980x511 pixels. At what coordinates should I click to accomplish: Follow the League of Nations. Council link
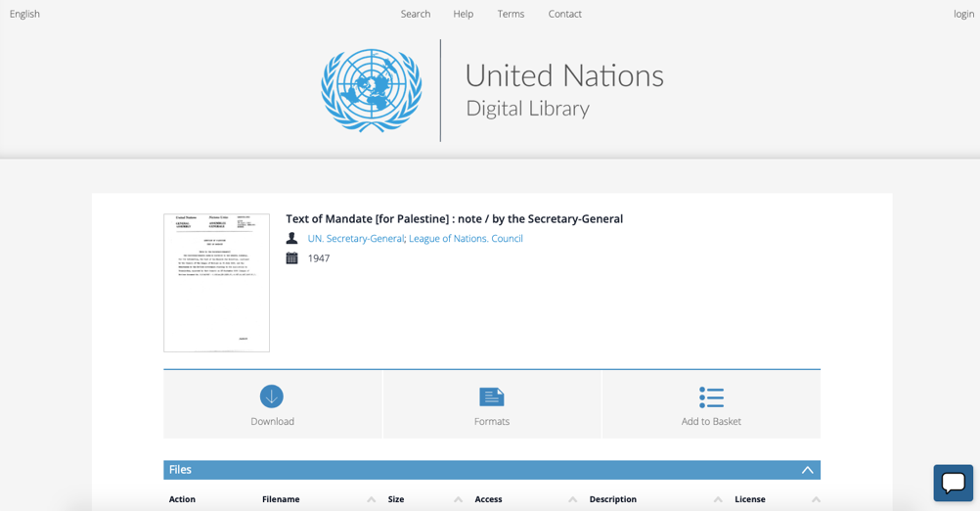click(466, 239)
